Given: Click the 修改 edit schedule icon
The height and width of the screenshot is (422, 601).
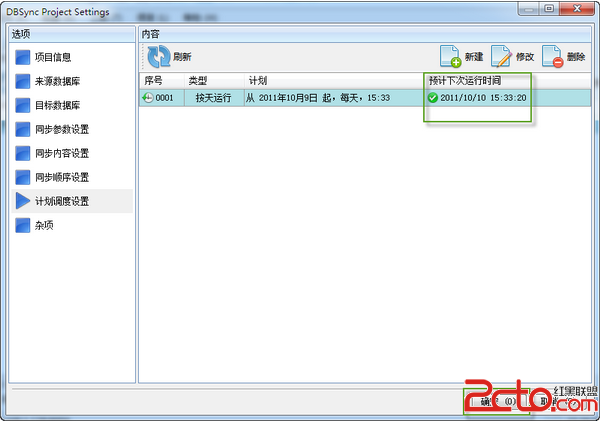Looking at the screenshot, I should (x=501, y=57).
